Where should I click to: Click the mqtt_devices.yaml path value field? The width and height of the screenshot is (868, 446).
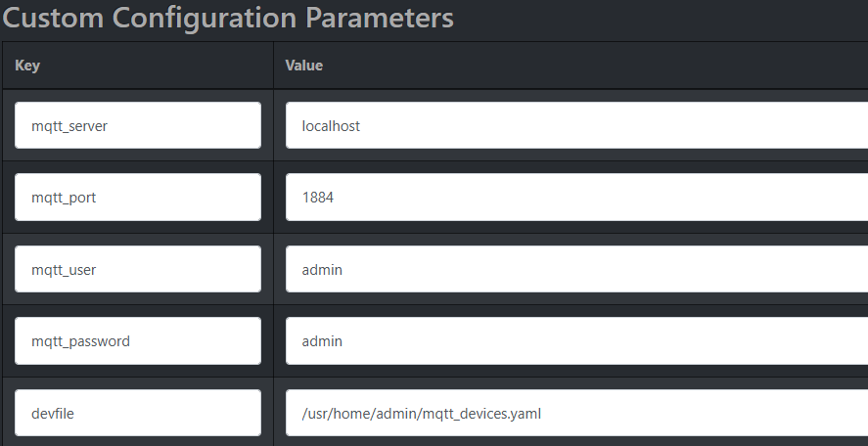(575, 413)
